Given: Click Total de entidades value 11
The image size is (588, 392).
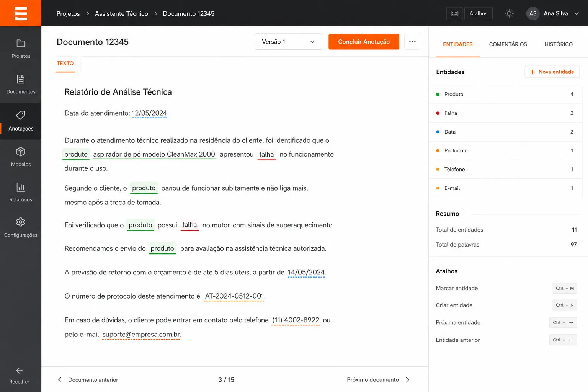Looking at the screenshot, I should [574, 230].
